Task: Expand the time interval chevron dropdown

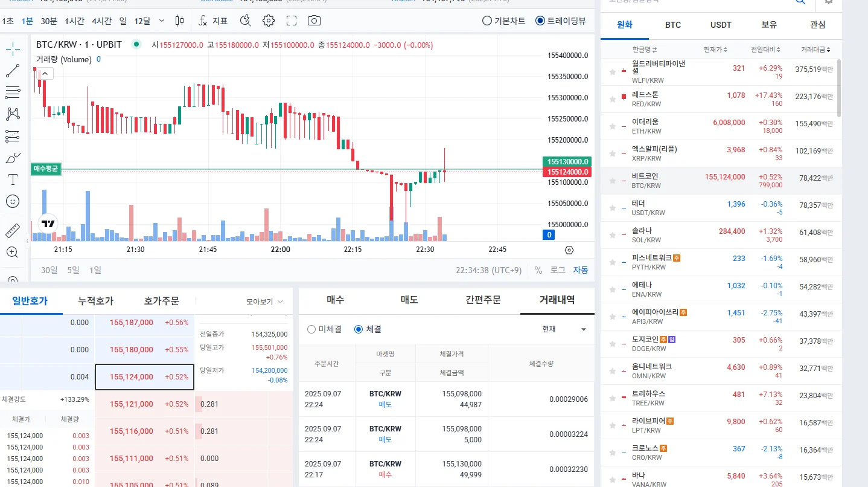Action: point(161,21)
